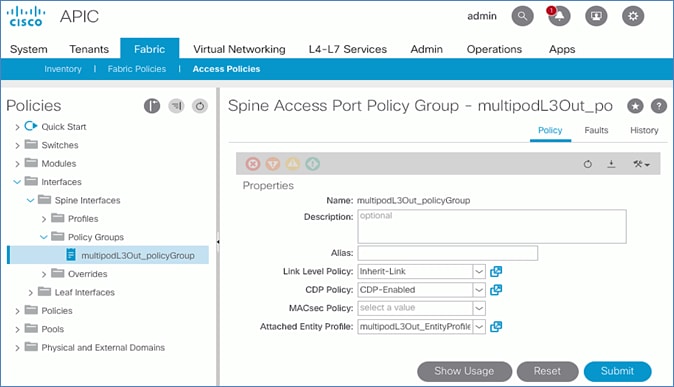Click the Reset button
Viewport: 674px width, 387px height.
click(x=547, y=371)
